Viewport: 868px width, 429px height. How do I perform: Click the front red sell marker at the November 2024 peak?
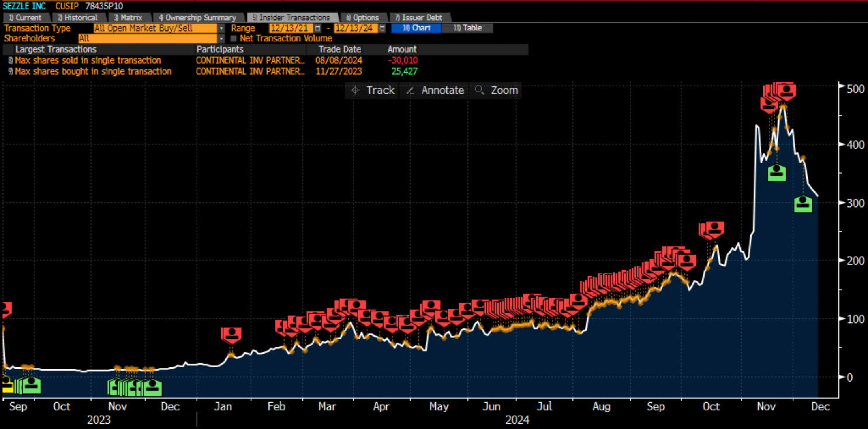[787, 92]
